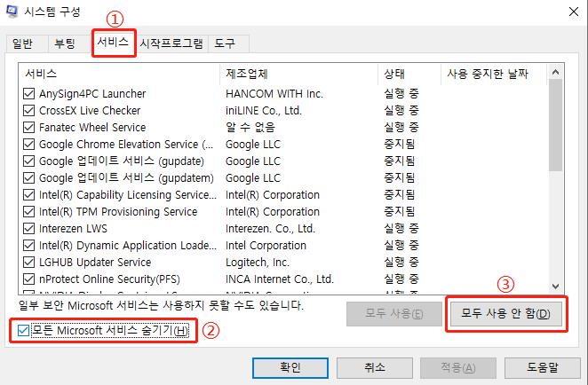Click 실행 중 status of AnySign4PC Launcher
588x385 pixels.
pos(401,94)
